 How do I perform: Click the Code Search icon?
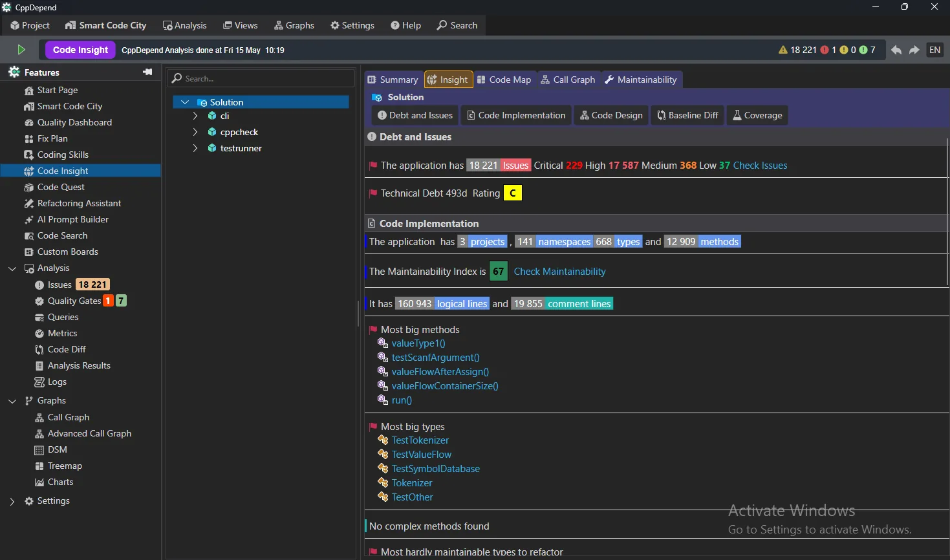28,236
